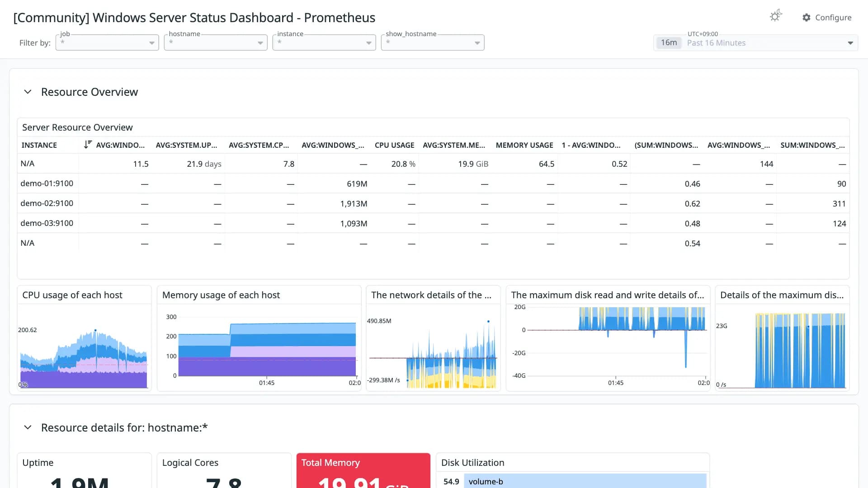This screenshot has width=868, height=488.
Task: Sort by the AVG:SYSTEM.UP... column header
Action: (x=186, y=145)
